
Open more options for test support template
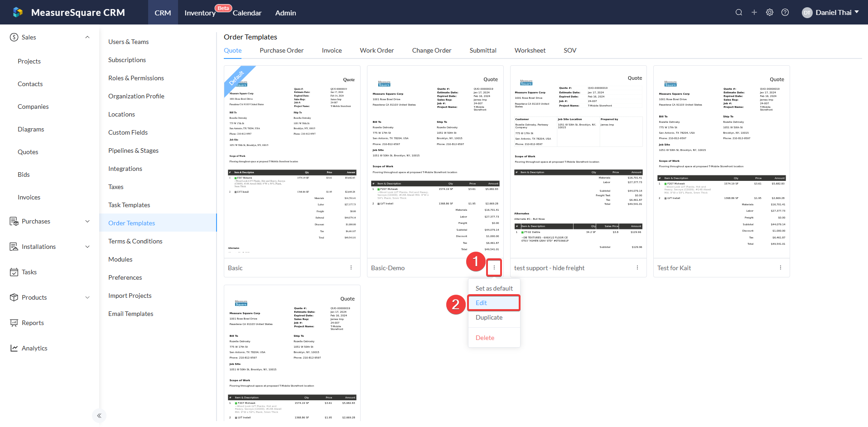pos(637,268)
